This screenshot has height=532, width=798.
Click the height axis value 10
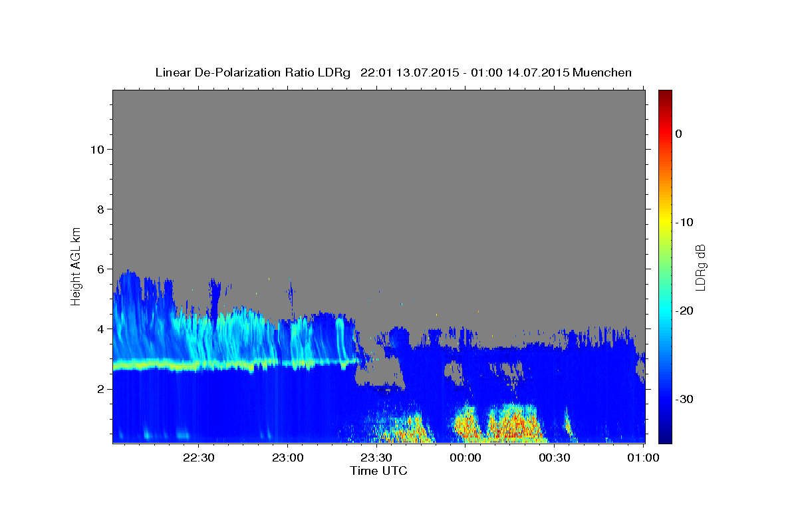click(97, 149)
